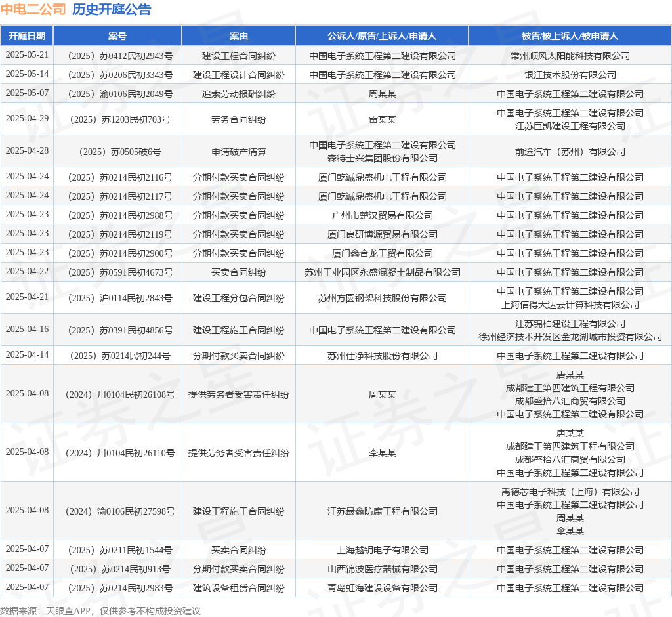672x617 pixels.
Task: Select case number (2025)苏1203民初703号
Action: (x=121, y=119)
